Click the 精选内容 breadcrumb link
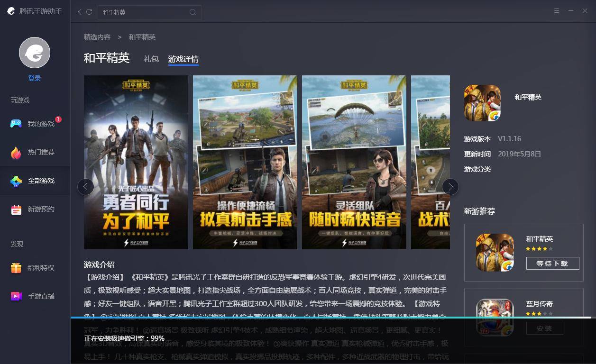This screenshot has height=364, width=596. (x=97, y=37)
